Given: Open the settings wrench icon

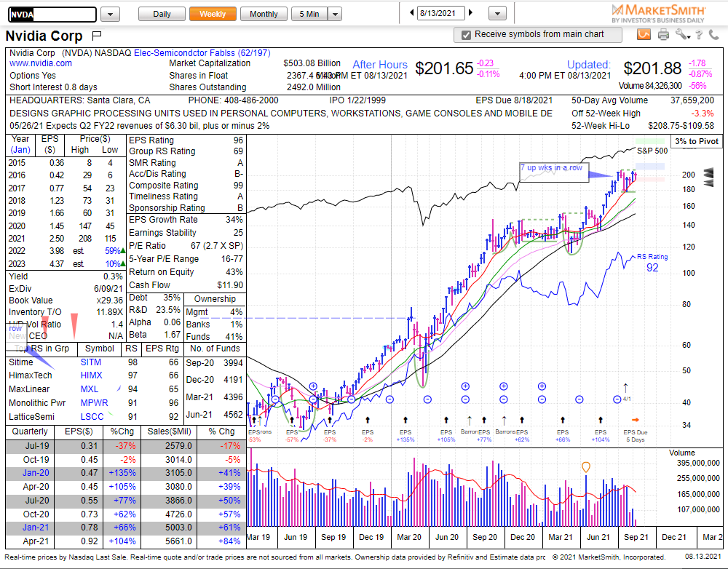Looking at the screenshot, I should (682, 33).
